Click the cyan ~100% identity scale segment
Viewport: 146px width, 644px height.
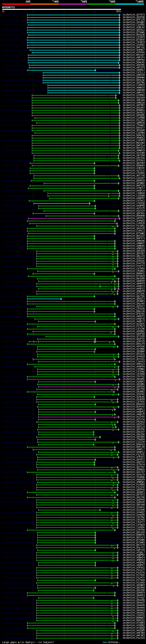(130, 4)
